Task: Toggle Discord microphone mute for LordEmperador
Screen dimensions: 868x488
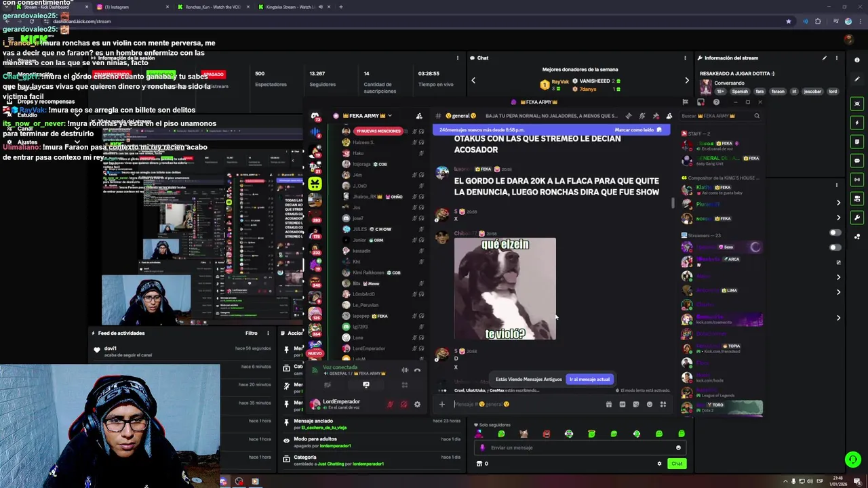Action: (390, 405)
